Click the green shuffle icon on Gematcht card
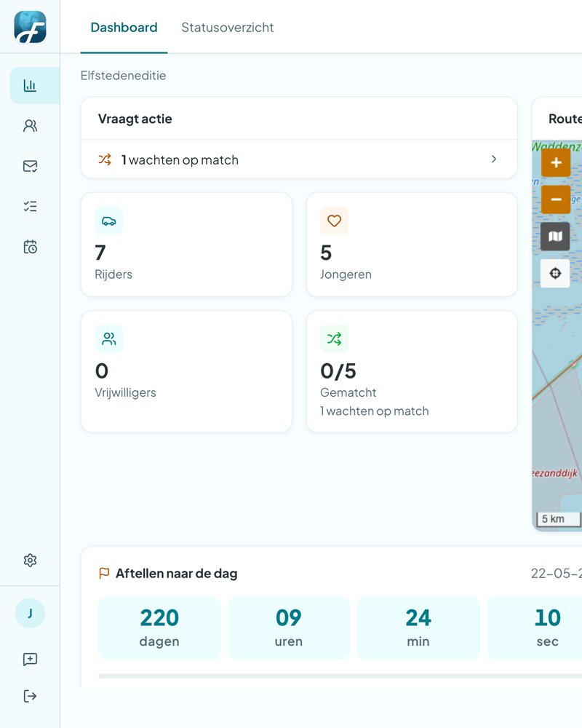This screenshot has width=582, height=728. click(334, 339)
